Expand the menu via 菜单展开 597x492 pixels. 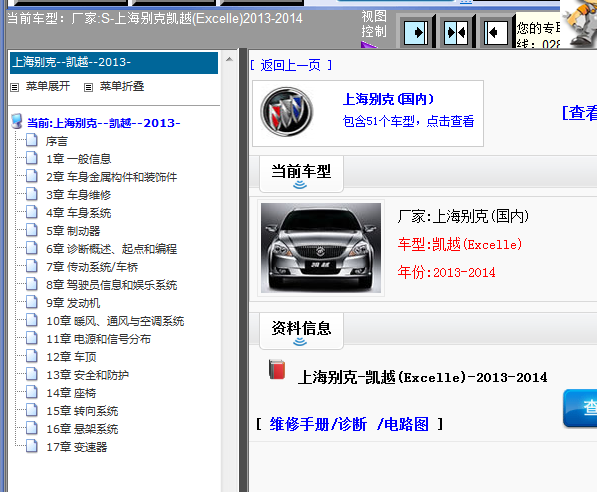coord(48,86)
